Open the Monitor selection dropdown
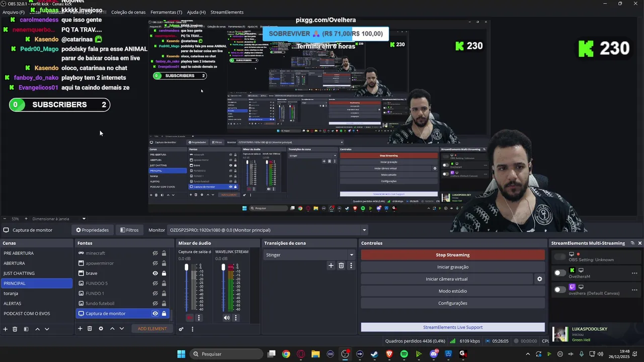Screen dimensions: 644x362 268,230
